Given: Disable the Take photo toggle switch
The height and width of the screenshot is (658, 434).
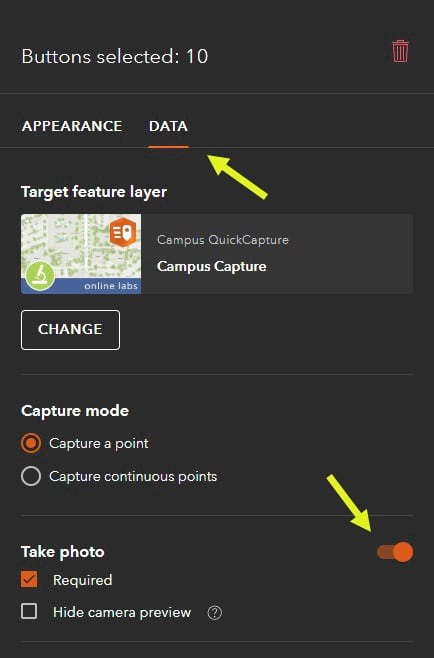Looking at the screenshot, I should pos(395,551).
